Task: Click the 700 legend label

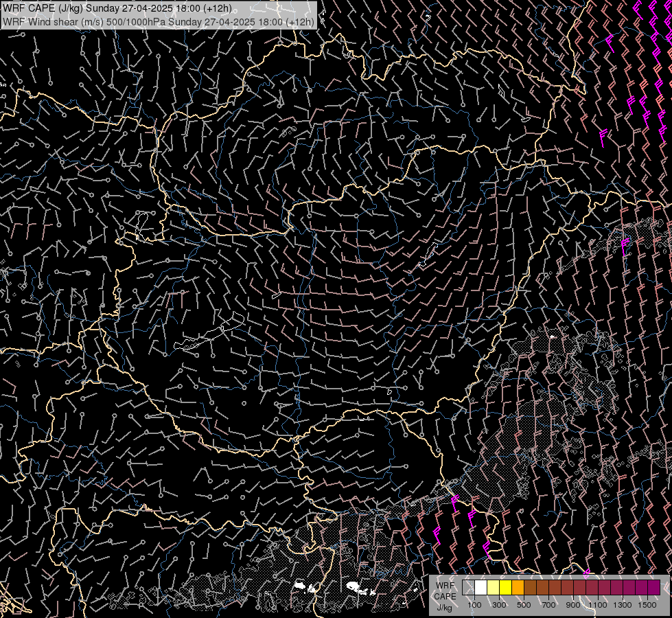Action: coord(548,605)
